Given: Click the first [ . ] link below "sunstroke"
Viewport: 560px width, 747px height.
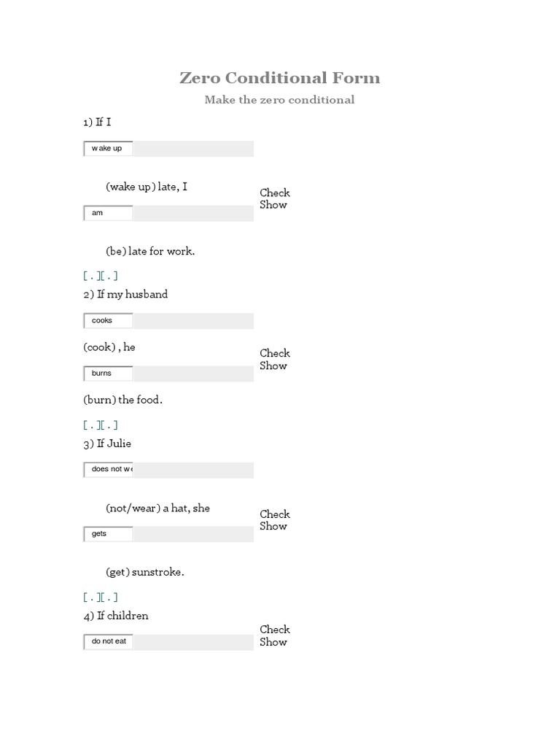Looking at the screenshot, I should (91, 597).
